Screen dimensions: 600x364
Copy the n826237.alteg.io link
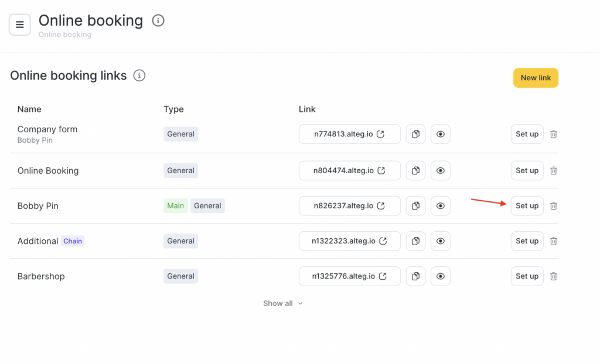point(415,206)
